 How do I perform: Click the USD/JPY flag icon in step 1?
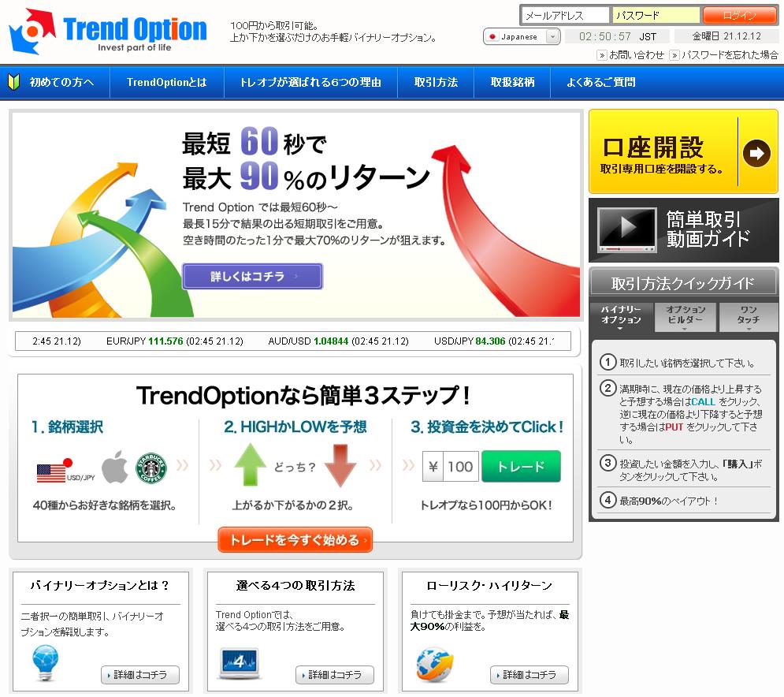(x=55, y=471)
